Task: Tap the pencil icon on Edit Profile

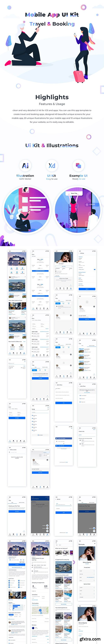Action: pyautogui.click(x=95, y=543)
